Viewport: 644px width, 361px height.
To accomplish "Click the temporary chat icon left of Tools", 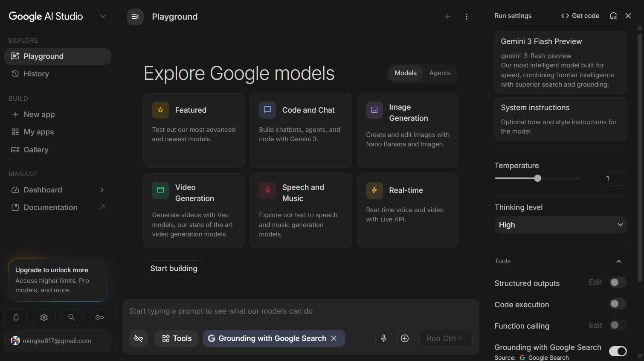I will (x=139, y=338).
